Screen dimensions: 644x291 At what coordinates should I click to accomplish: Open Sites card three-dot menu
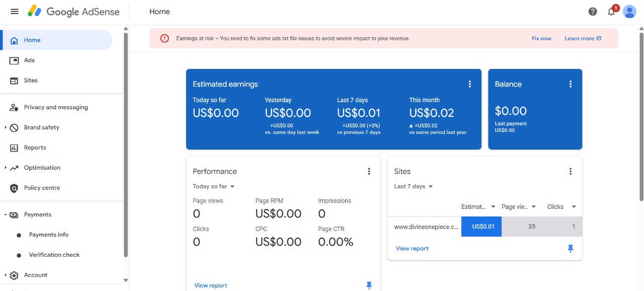pyautogui.click(x=571, y=171)
